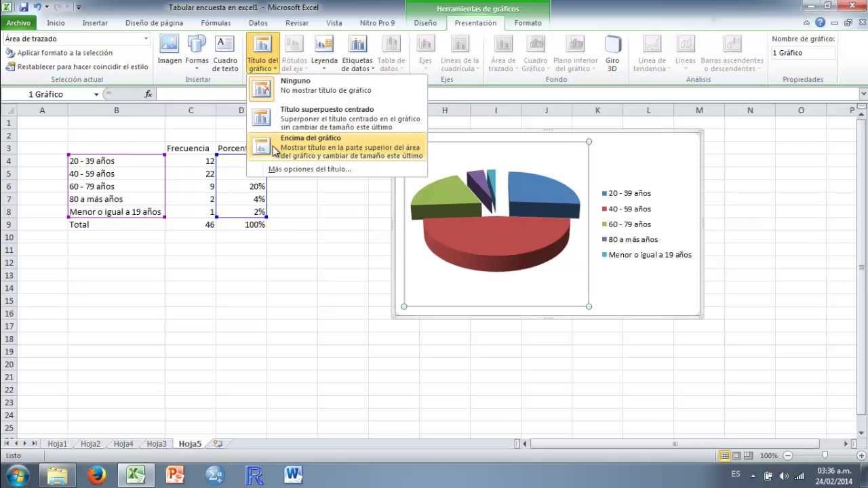This screenshot has height=488, width=868.
Task: Expand the formula bar
Action: [863, 94]
